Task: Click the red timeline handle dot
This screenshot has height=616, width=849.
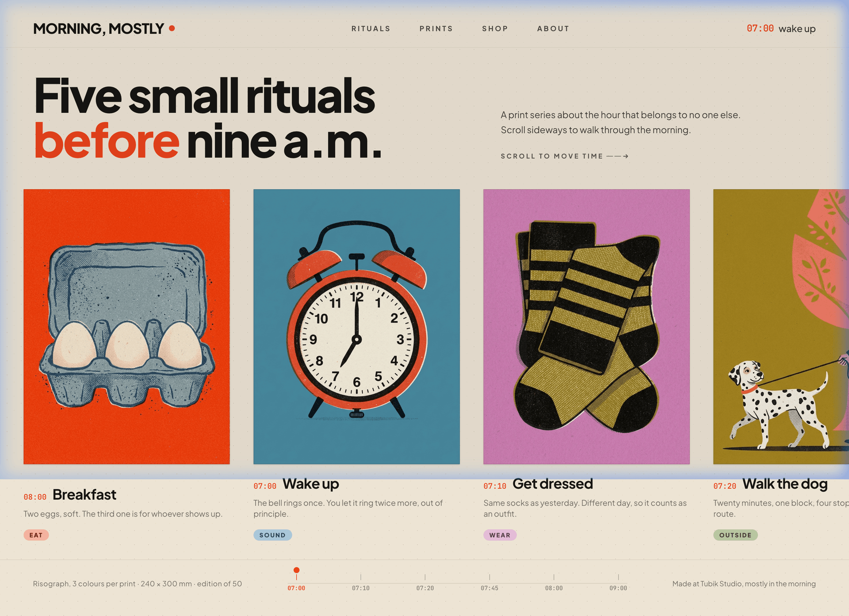Action: 296,570
